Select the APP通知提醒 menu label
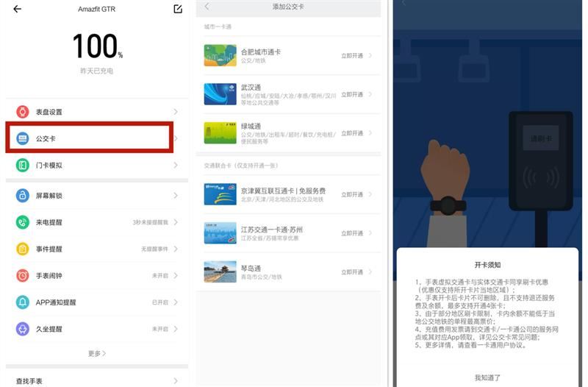 pyautogui.click(x=56, y=302)
